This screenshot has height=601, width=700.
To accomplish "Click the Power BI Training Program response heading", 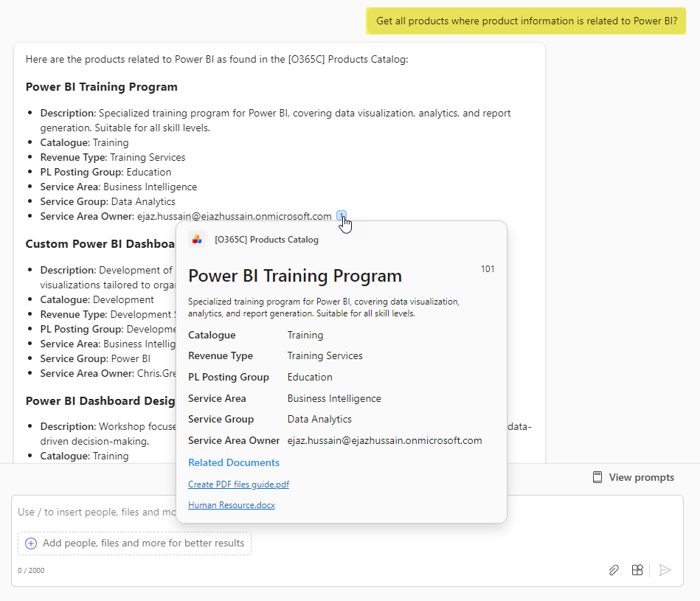I will [x=101, y=86].
